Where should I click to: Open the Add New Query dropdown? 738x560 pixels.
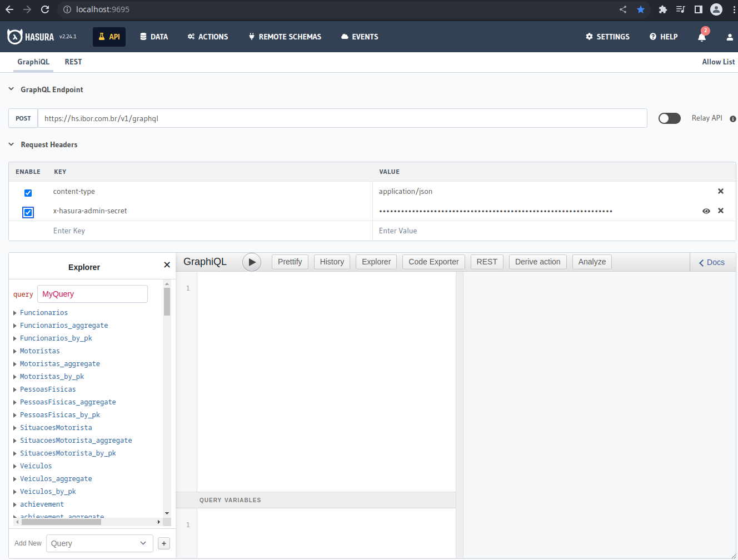click(99, 543)
